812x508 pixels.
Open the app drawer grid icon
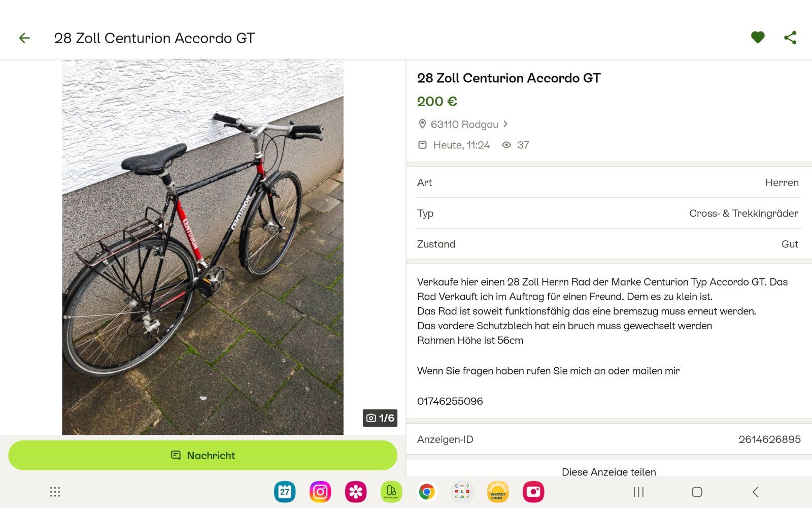pos(55,492)
